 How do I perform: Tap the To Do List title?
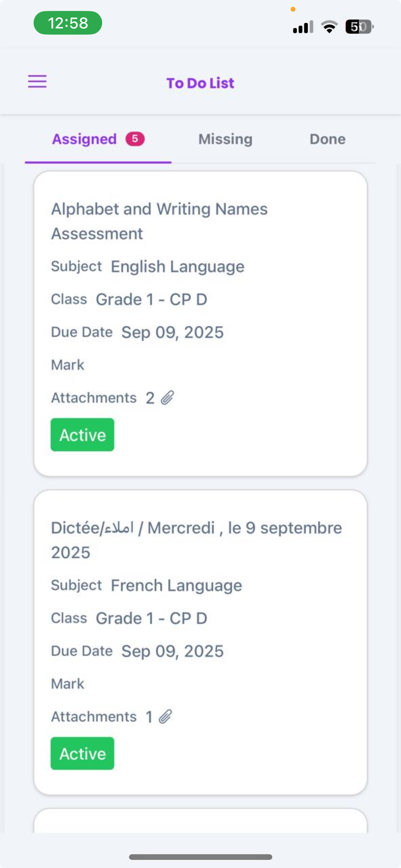pyautogui.click(x=200, y=83)
